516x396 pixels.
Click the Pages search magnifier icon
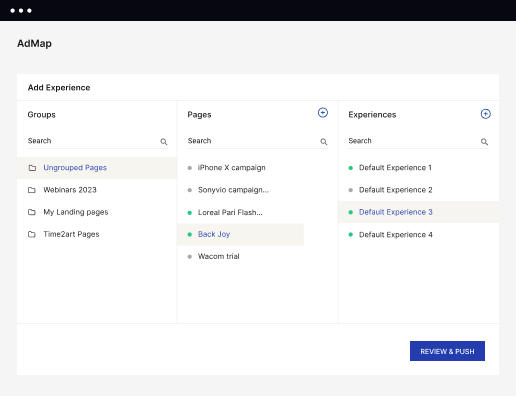point(324,142)
